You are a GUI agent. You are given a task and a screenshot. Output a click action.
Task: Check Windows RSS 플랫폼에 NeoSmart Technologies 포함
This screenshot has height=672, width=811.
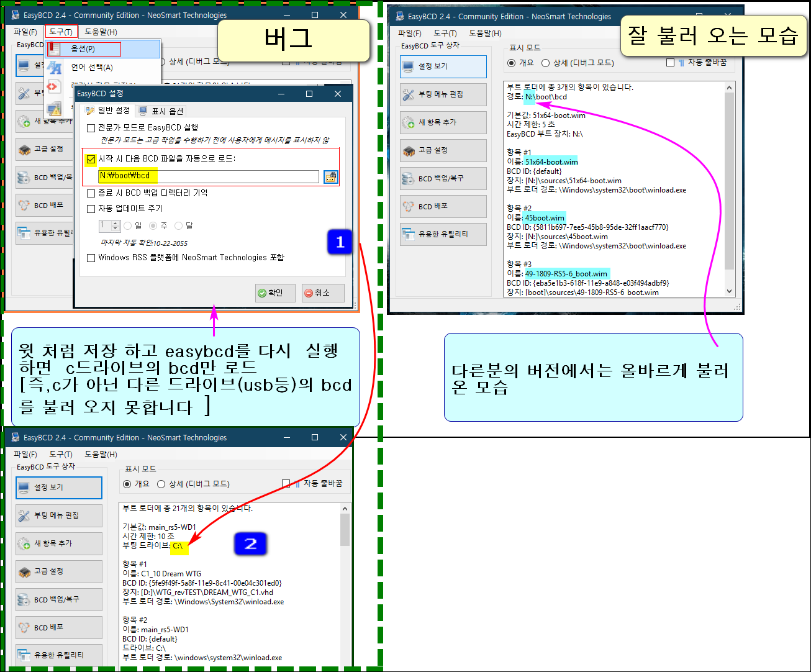click(91, 258)
